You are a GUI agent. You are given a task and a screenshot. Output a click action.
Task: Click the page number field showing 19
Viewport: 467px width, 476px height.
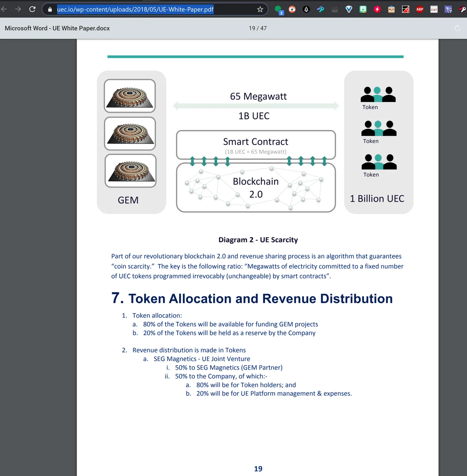[252, 28]
